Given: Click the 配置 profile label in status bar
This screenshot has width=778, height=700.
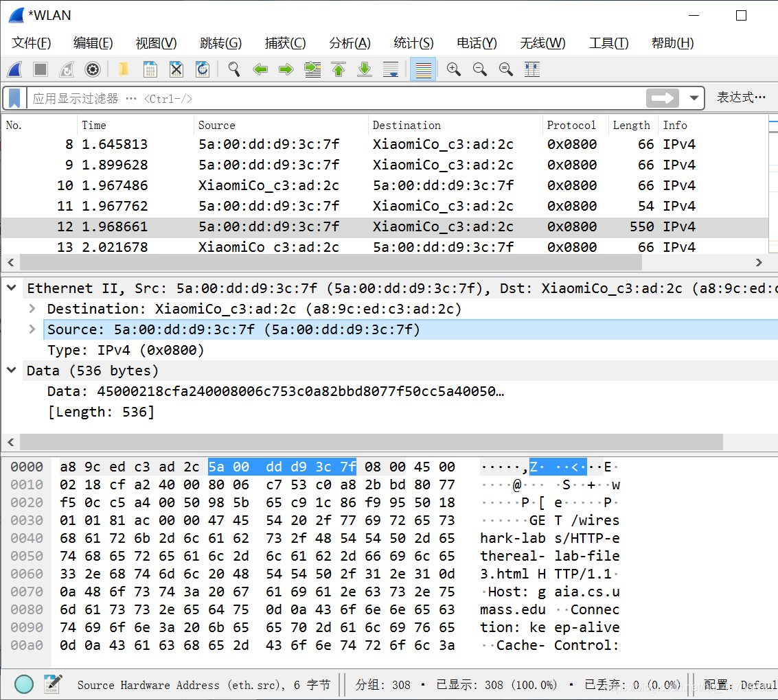Looking at the screenshot, I should [740, 685].
